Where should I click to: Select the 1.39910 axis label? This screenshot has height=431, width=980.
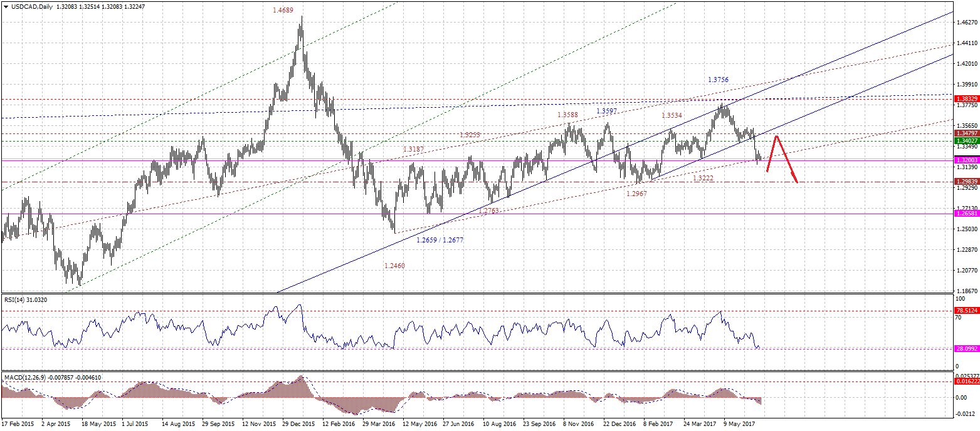[x=966, y=85]
